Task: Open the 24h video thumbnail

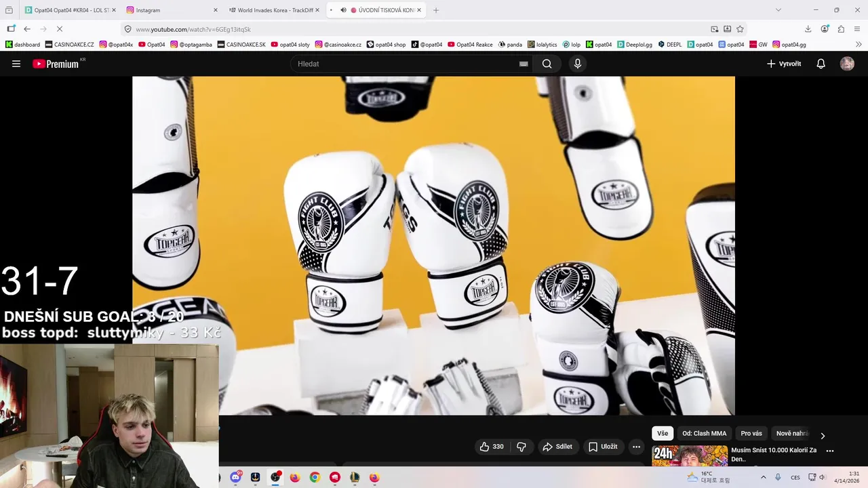Action: 690,456
